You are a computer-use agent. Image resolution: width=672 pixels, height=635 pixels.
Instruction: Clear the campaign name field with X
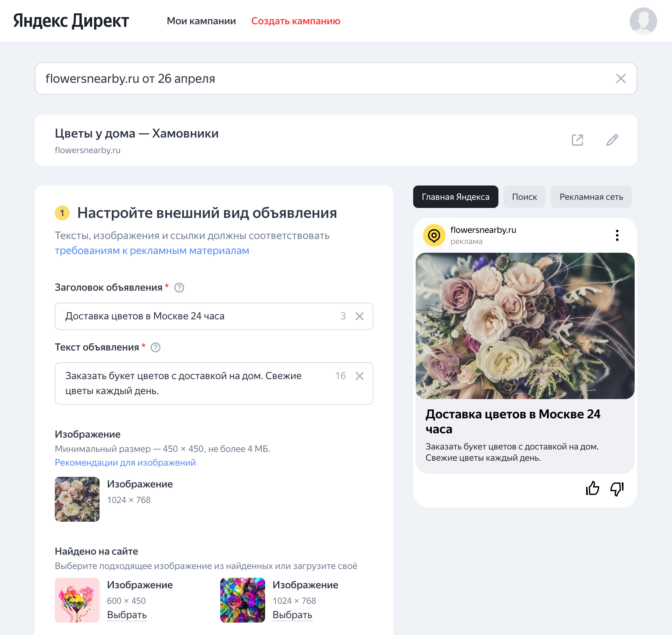621,78
